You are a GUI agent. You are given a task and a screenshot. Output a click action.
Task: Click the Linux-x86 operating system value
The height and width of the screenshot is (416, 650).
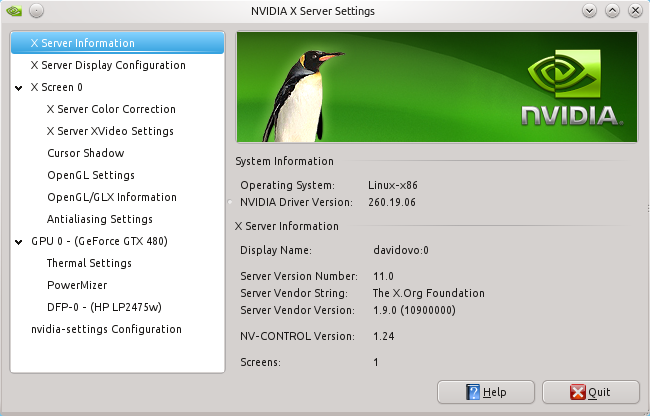tap(393, 185)
